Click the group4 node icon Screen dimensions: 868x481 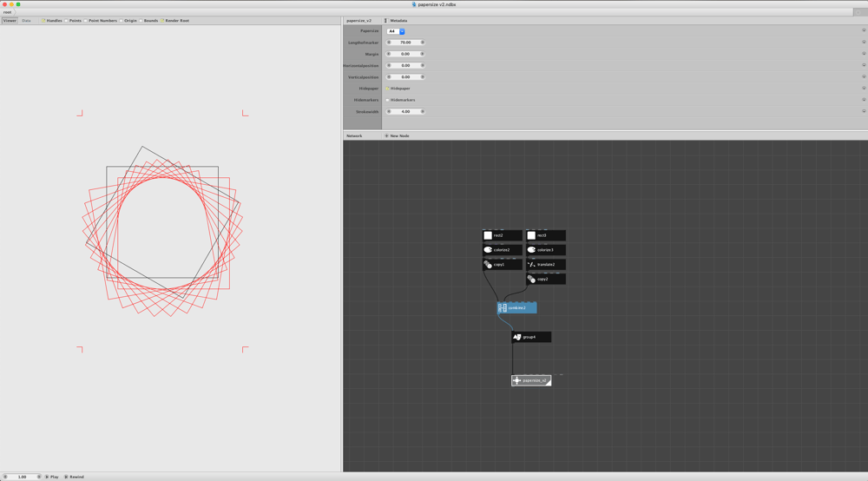pos(517,337)
